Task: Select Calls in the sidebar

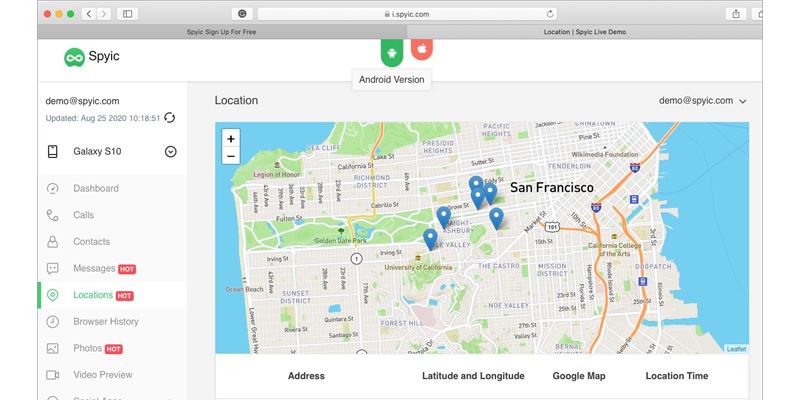Action: tap(83, 215)
